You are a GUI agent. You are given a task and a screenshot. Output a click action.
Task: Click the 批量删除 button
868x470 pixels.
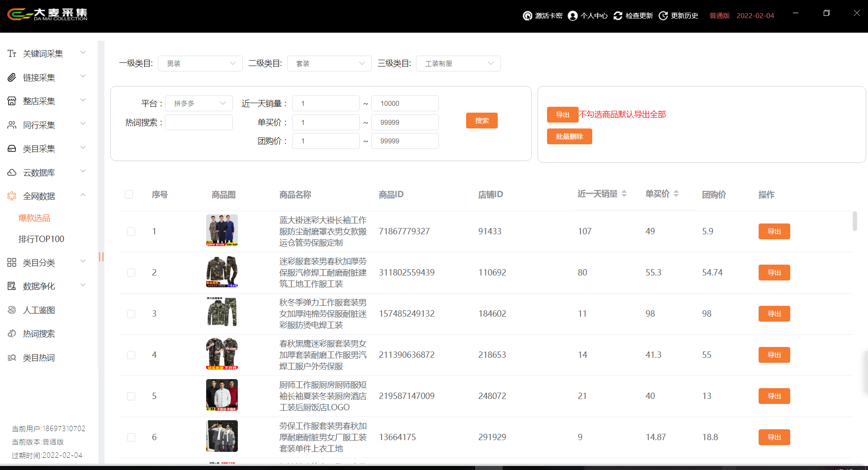coord(569,137)
